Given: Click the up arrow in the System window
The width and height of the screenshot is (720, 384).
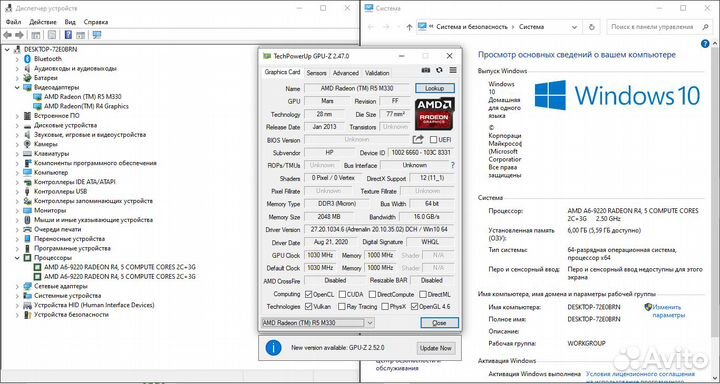Looking at the screenshot, I should (x=409, y=27).
